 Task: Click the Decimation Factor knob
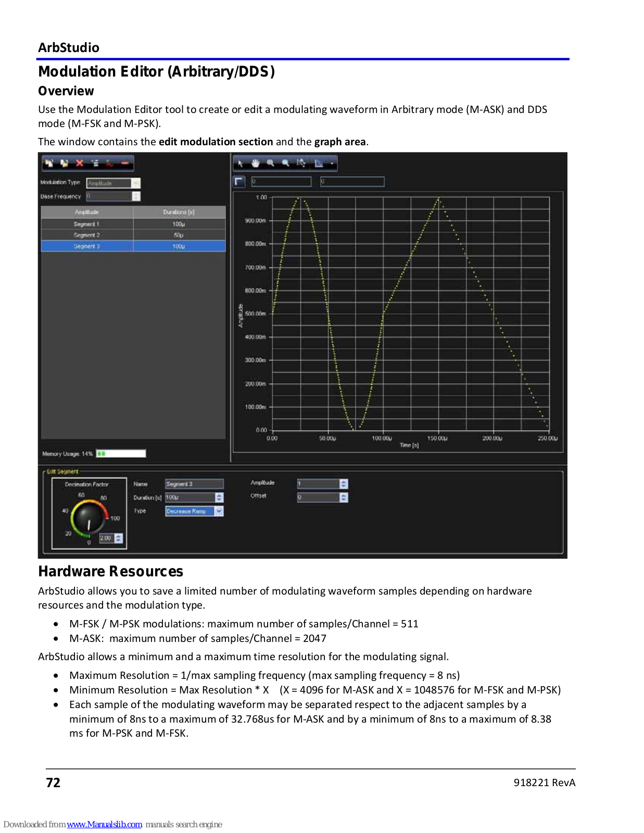89,518
